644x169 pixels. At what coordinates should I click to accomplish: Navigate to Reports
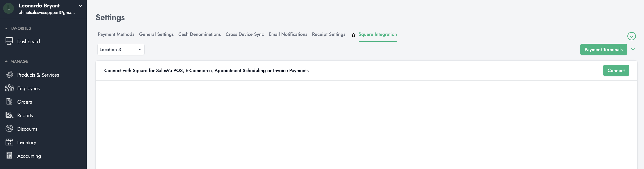pyautogui.click(x=25, y=116)
